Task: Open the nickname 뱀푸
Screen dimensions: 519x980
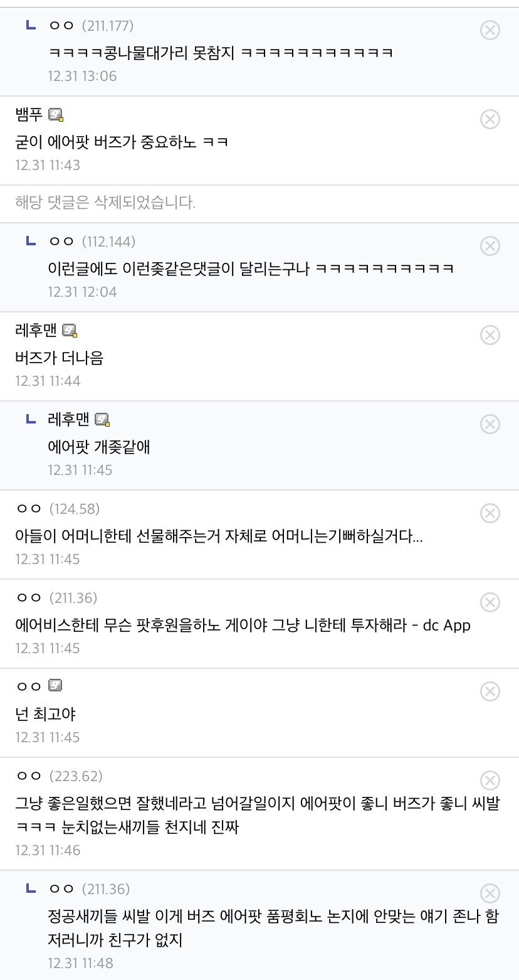Action: 29,115
